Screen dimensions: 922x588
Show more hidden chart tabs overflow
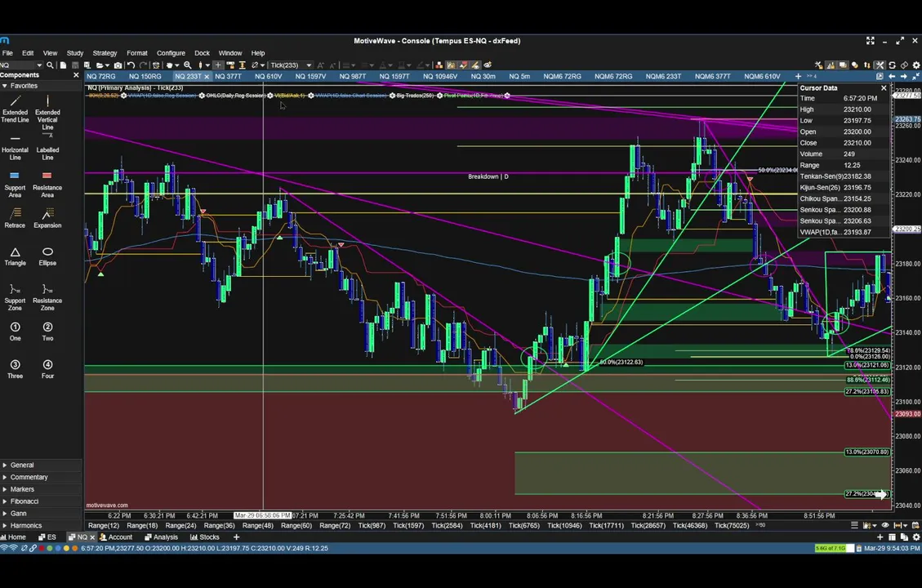[812, 77]
